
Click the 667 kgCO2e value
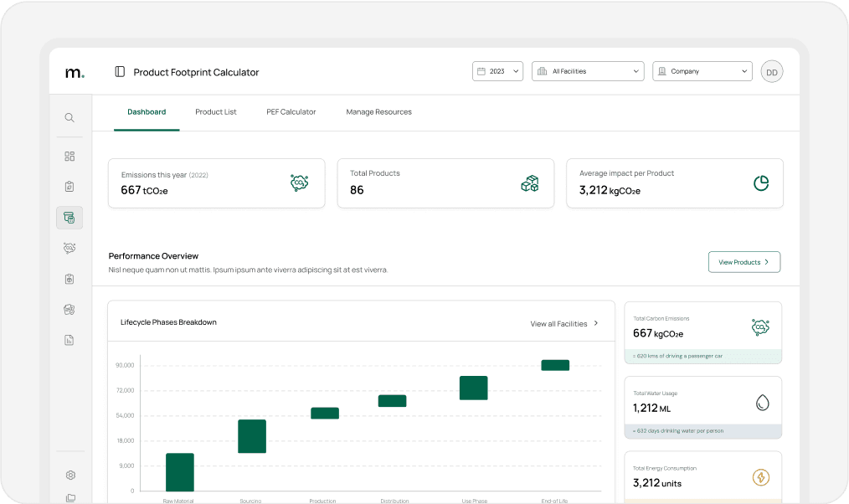click(x=658, y=333)
